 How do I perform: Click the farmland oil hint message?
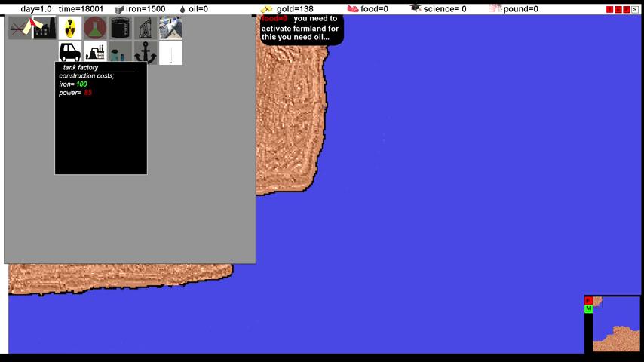[x=301, y=28]
